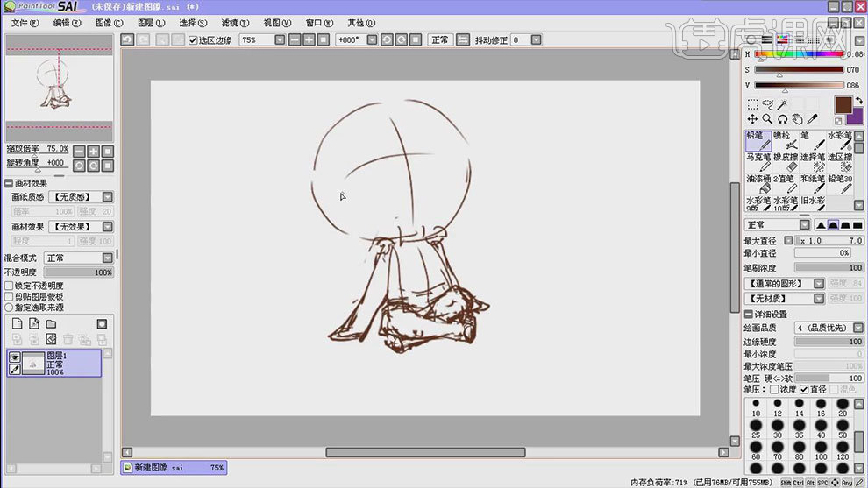Select the 马克笔 marker tool
The image size is (868, 488).
point(758,162)
